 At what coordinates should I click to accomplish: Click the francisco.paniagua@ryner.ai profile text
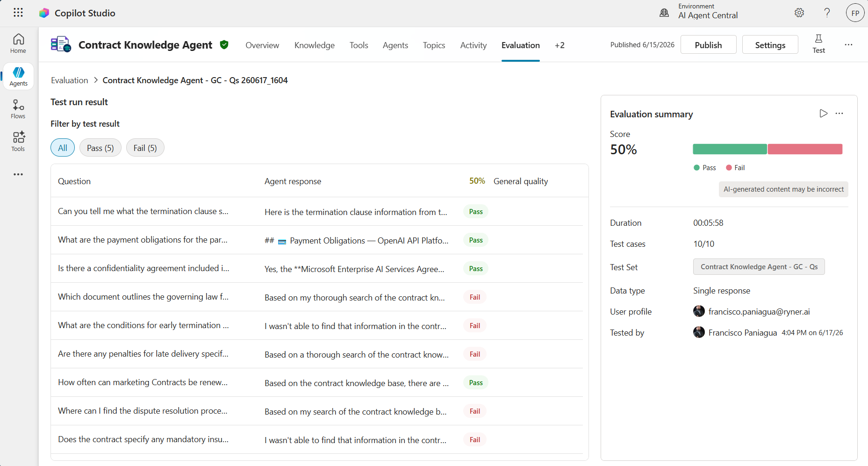tap(759, 312)
